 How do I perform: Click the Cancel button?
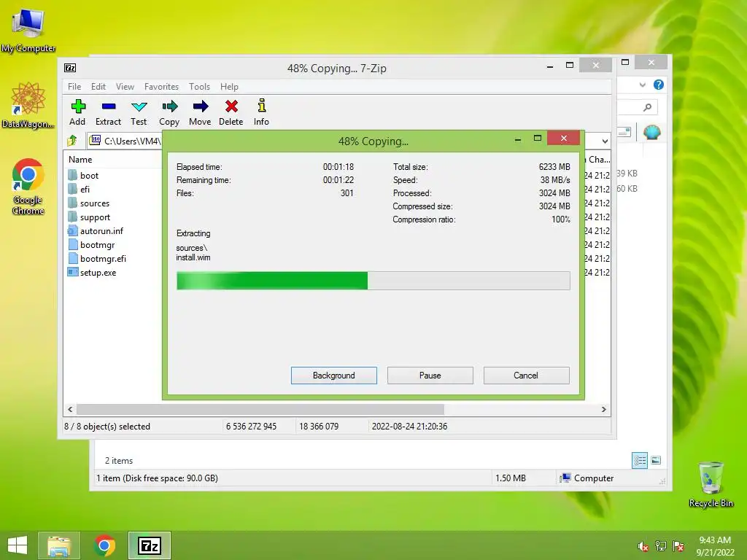coord(527,376)
